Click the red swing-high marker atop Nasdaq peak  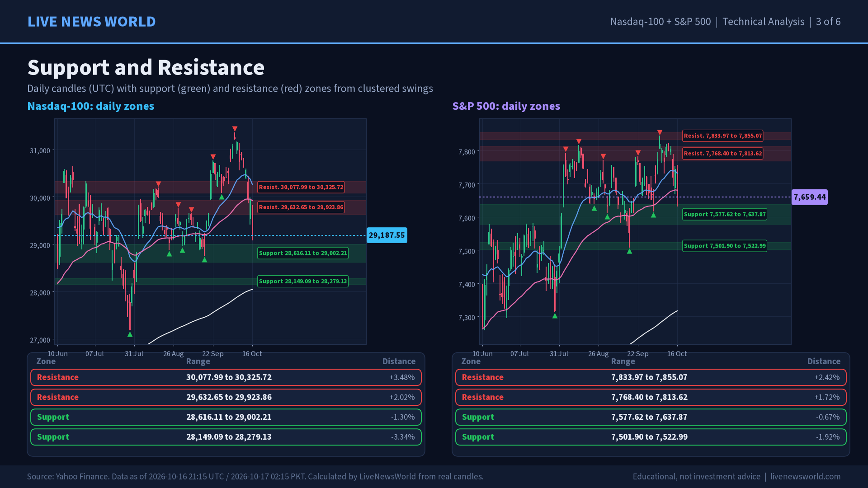[x=235, y=129]
